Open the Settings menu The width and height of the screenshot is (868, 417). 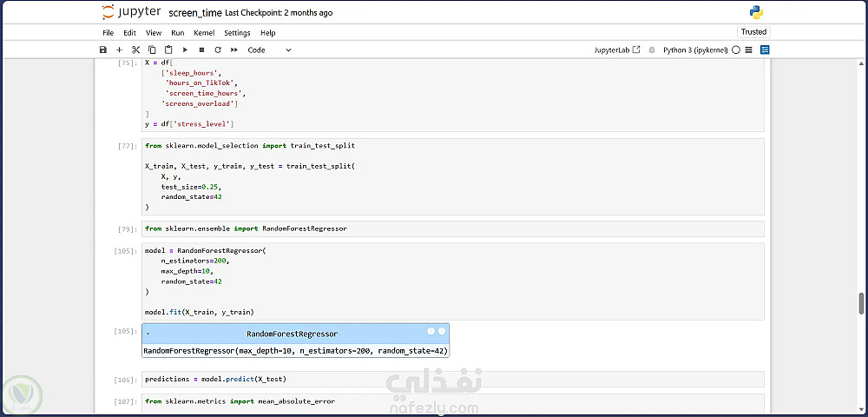pyautogui.click(x=237, y=33)
